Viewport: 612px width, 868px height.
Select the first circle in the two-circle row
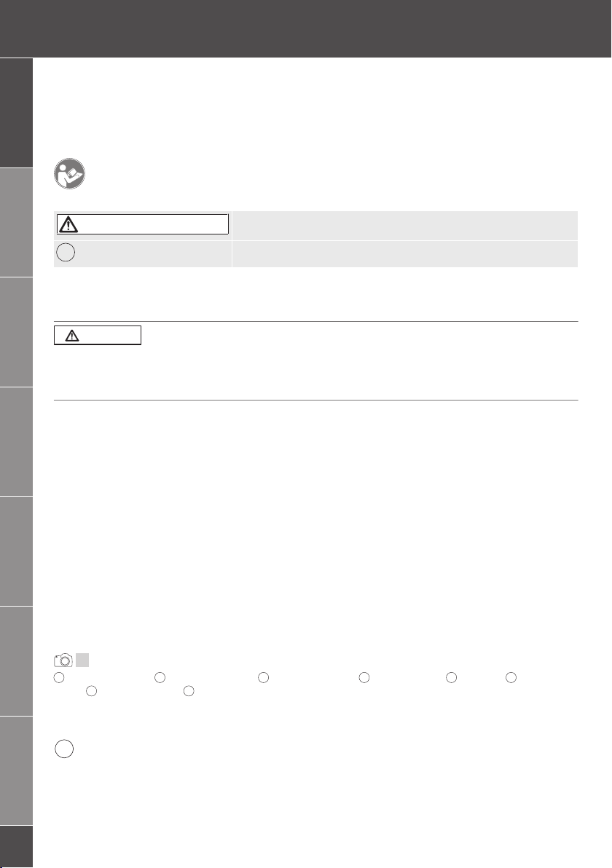pos(91,691)
